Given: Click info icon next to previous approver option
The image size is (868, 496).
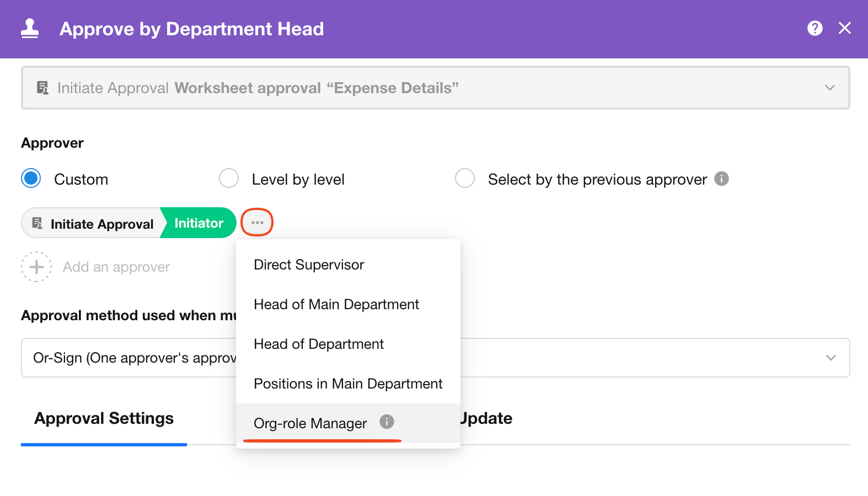Looking at the screenshot, I should coord(721,179).
